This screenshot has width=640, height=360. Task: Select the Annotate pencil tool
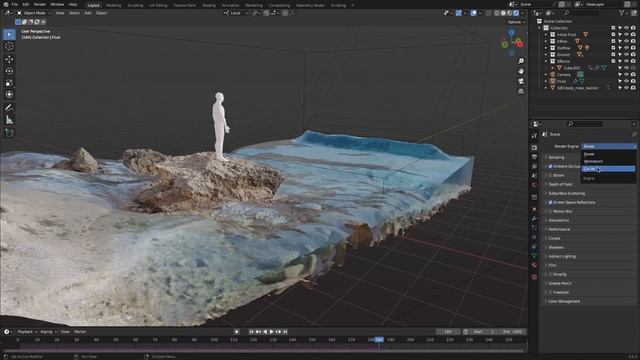(9, 108)
